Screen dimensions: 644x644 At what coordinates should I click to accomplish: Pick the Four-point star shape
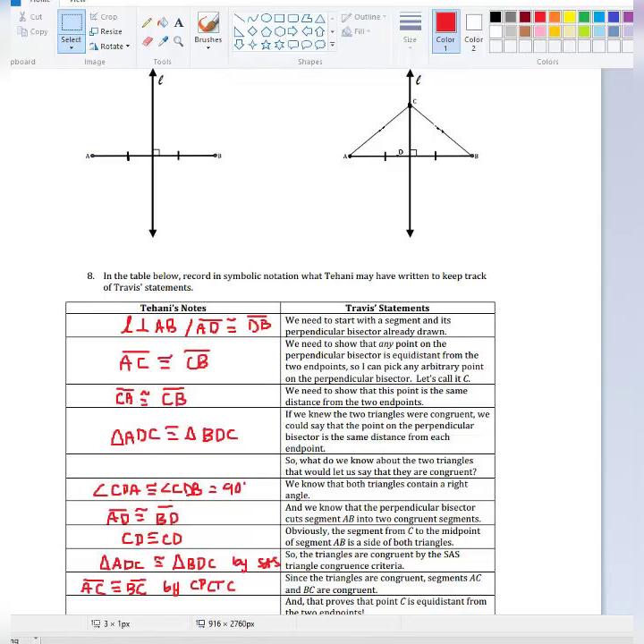coord(253,45)
